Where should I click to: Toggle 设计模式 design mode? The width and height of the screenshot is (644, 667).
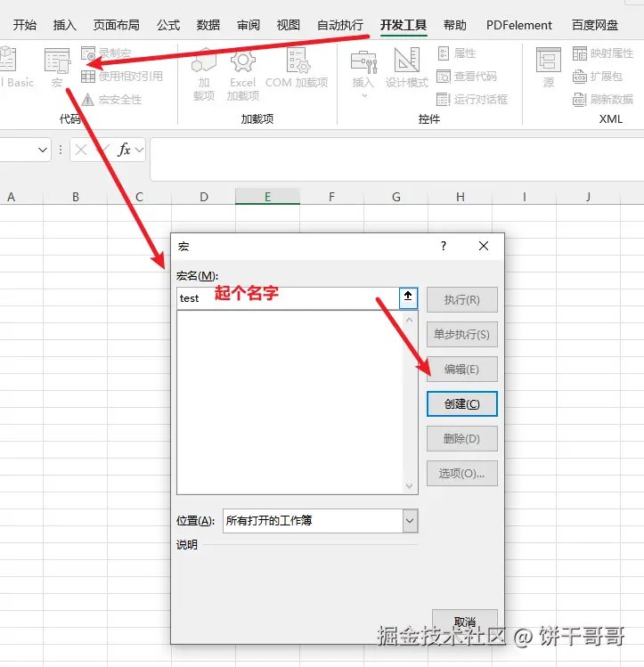(x=407, y=68)
